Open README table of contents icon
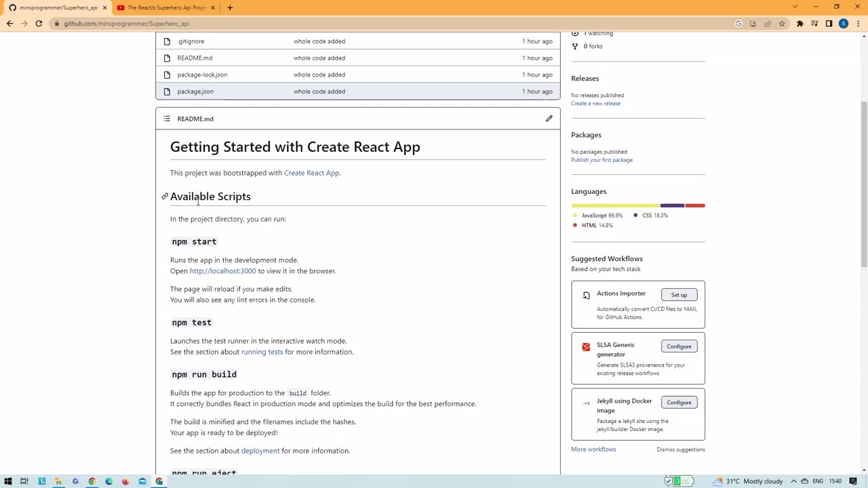The height and width of the screenshot is (488, 868). tap(167, 119)
